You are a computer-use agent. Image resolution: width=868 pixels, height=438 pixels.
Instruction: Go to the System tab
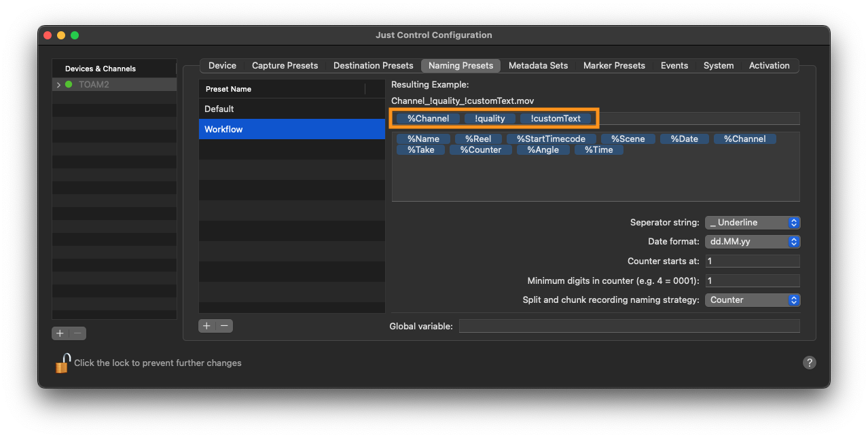coord(719,66)
